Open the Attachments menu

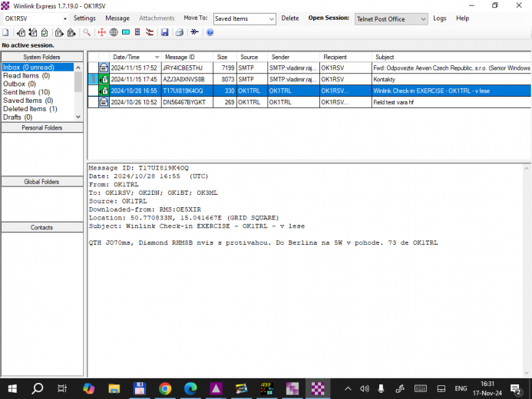coord(157,18)
